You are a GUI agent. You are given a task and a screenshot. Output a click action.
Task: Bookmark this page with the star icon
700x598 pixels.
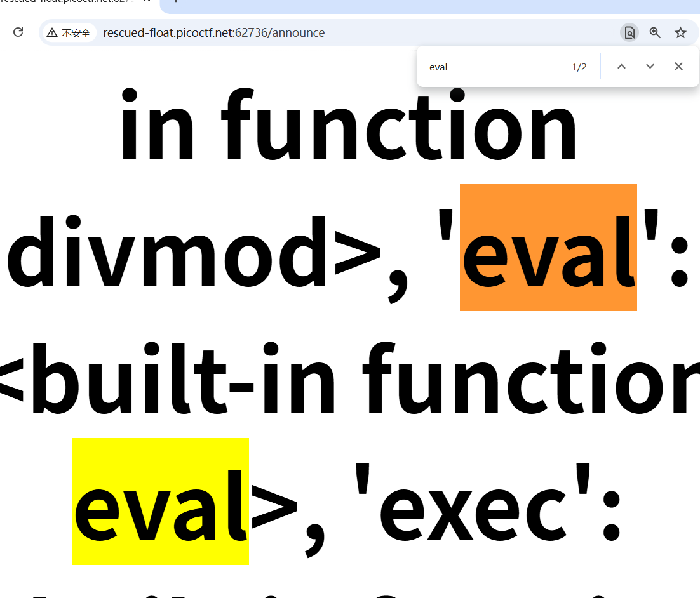680,33
